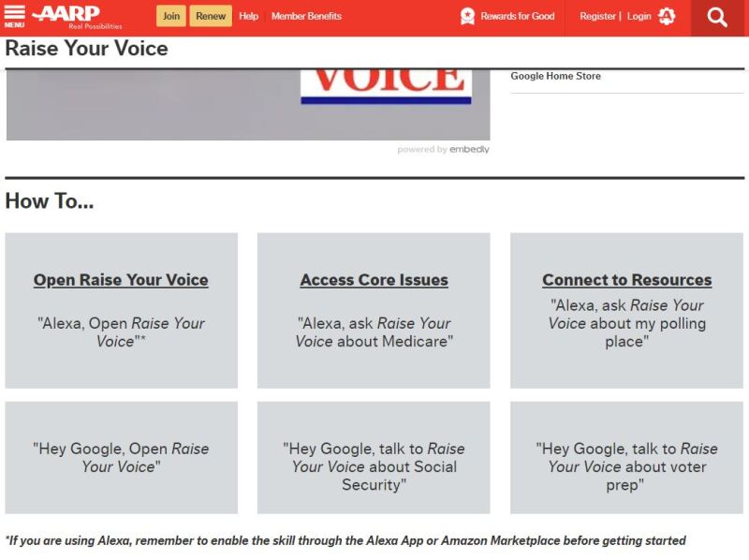Click the embedly link under the video
Viewport: 749px width, 560px height.
tap(469, 149)
